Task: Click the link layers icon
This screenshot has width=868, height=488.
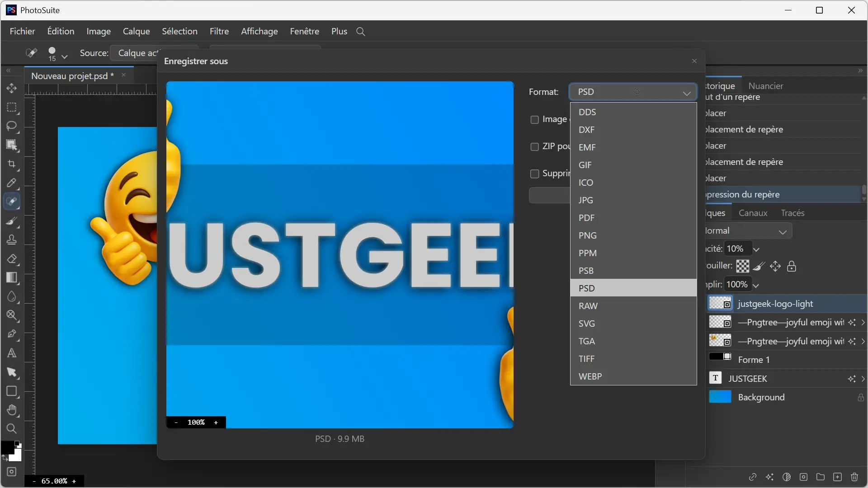Action: (753, 477)
